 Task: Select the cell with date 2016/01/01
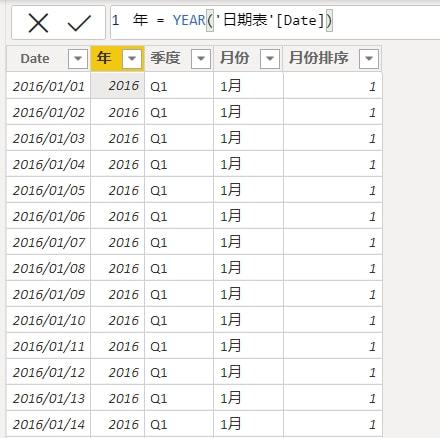pyautogui.click(x=49, y=86)
